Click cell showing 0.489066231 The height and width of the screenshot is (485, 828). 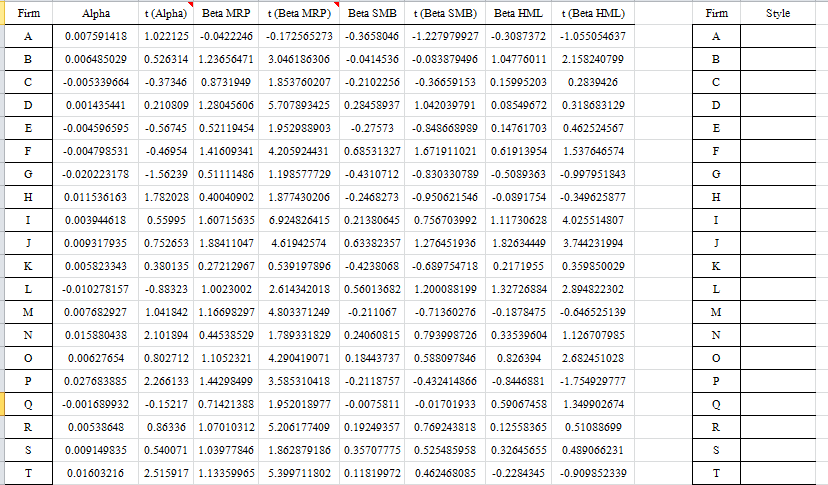coord(593,450)
